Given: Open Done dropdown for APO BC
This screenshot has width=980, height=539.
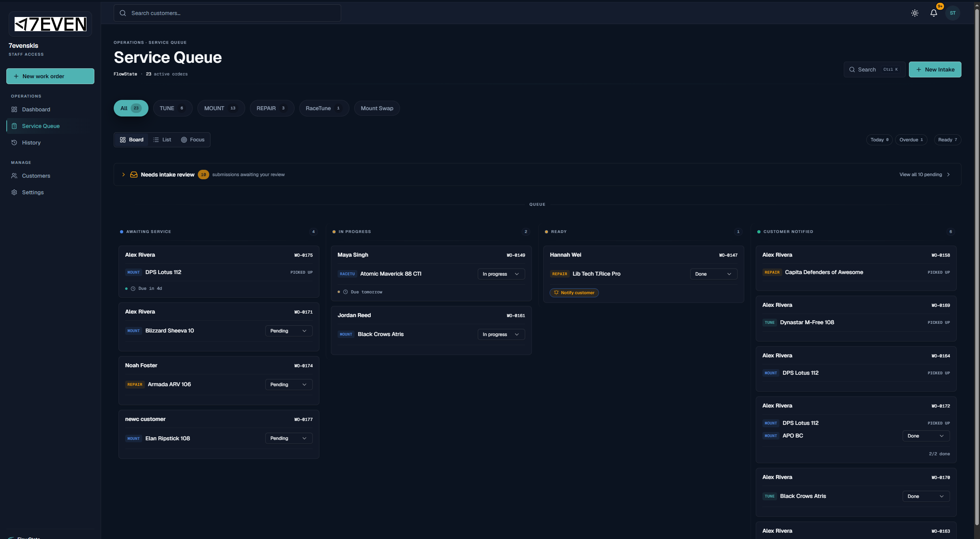Looking at the screenshot, I should [x=926, y=436].
